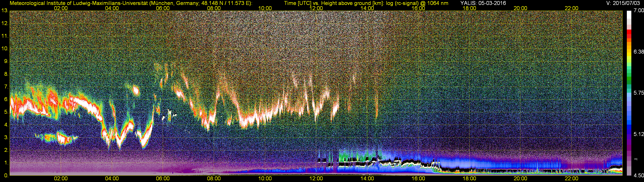644x182 pixels.
Task: Click '18:00' on the top time axis
Action: [469, 8]
